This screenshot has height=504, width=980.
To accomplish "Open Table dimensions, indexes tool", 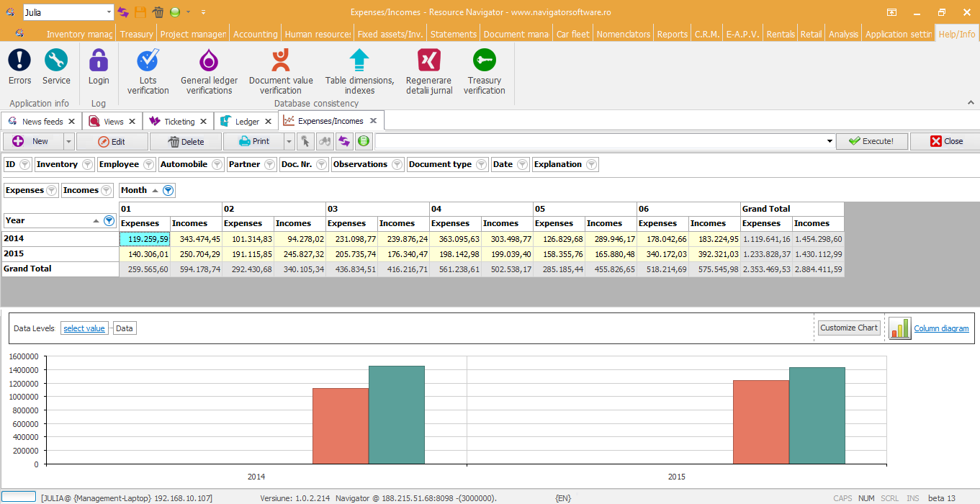I will (359, 60).
